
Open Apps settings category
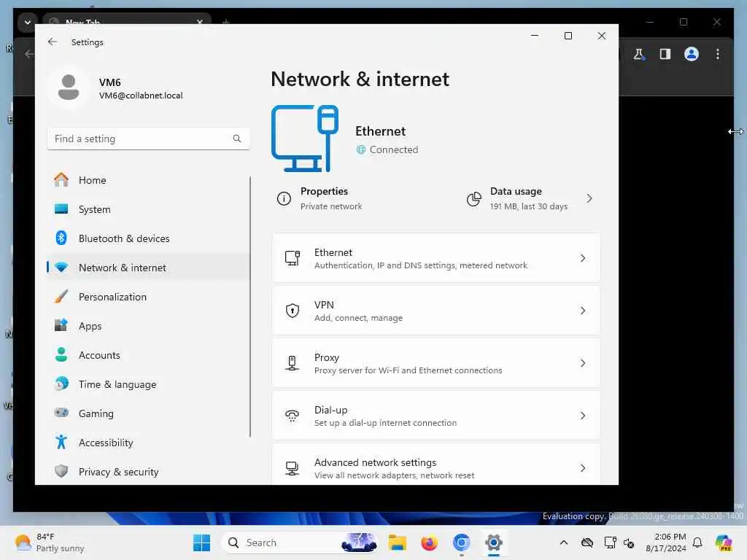(147, 326)
